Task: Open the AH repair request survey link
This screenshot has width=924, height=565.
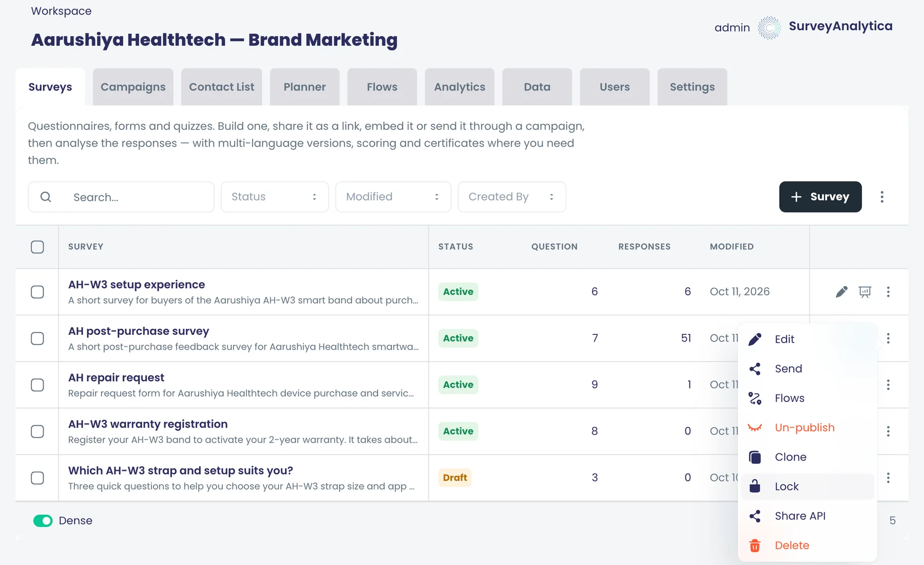Action: (116, 378)
